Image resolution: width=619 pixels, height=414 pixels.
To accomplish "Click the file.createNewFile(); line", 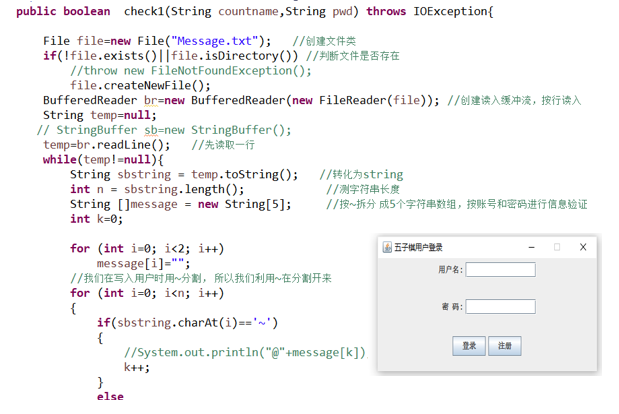I will click(140, 86).
